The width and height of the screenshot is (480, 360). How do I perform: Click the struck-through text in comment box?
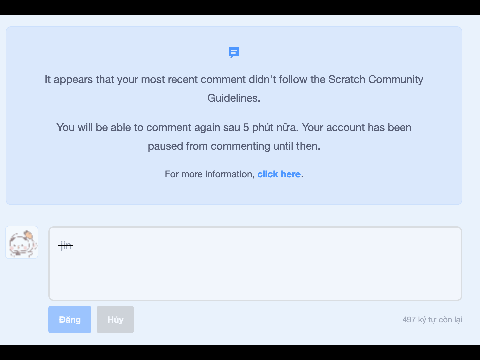pos(65,246)
